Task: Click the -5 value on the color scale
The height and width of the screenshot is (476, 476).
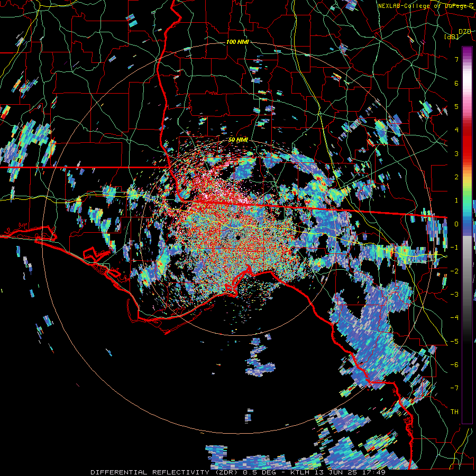Action: point(454,342)
